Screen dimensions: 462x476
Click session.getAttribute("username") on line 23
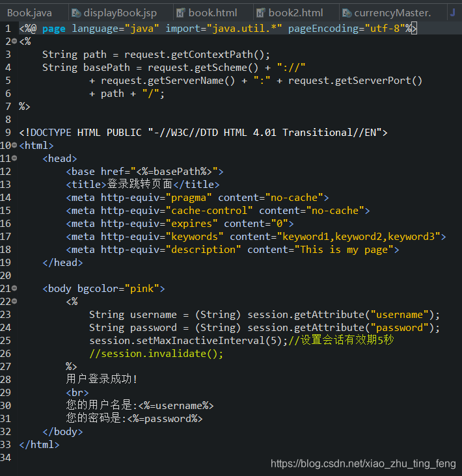[340, 315]
